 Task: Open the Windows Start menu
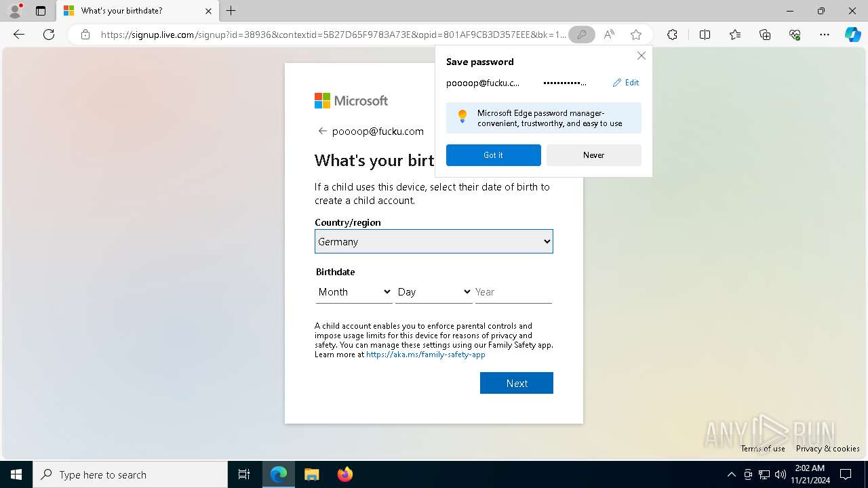[16, 474]
